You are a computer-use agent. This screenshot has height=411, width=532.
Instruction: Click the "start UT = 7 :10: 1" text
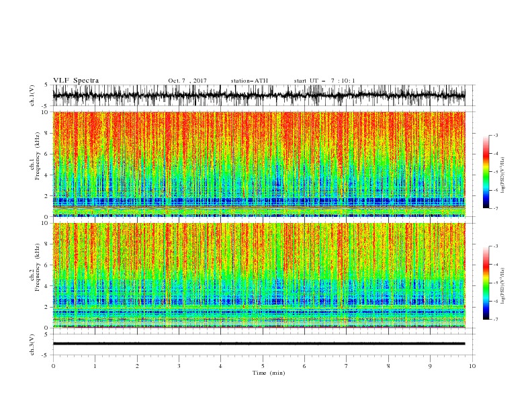coord(324,81)
